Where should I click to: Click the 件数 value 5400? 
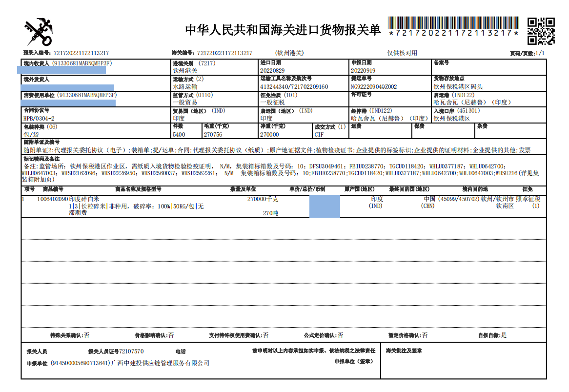pos(179,135)
